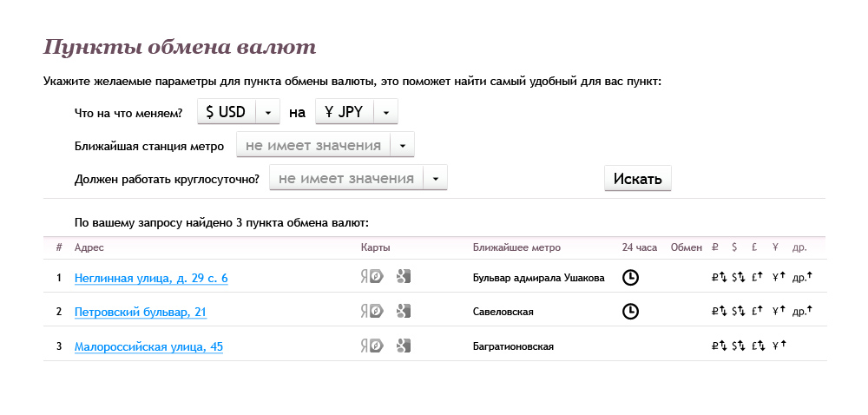Open Google map for Малороссийская улица
This screenshot has height=415, width=868.
tap(403, 346)
